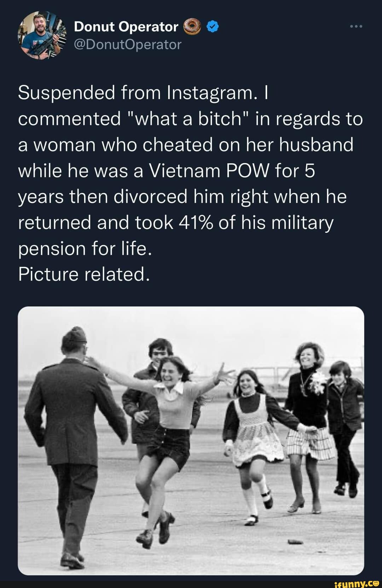The image size is (382, 588).
Task: Click the words "pension for life."
Action: click(85, 249)
